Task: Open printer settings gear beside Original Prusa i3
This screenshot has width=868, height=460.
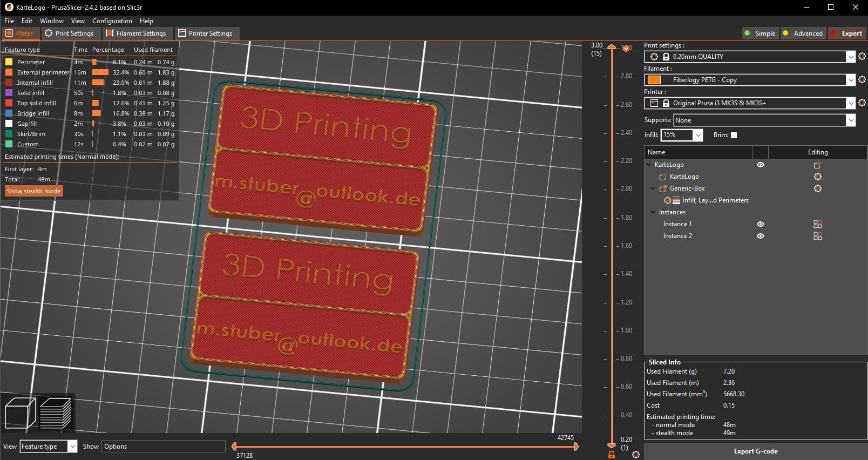Action: (x=862, y=103)
